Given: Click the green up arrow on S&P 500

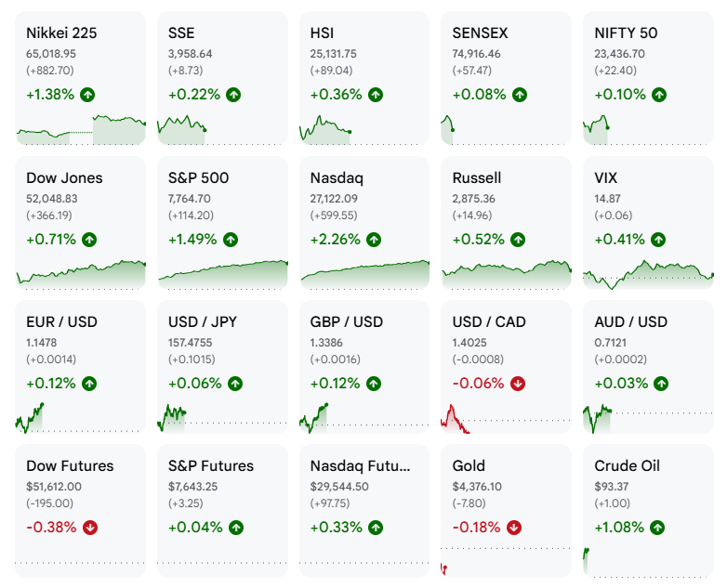Looking at the screenshot, I should click(x=231, y=240).
